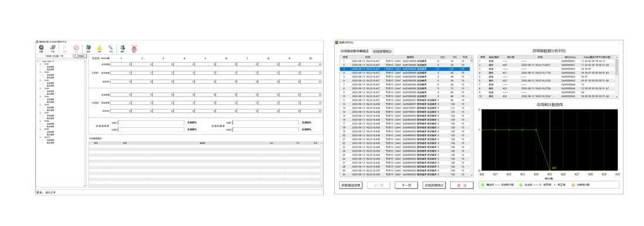Collapse the root 100K tree node
This screenshot has width=644, height=226.
coord(38,61)
